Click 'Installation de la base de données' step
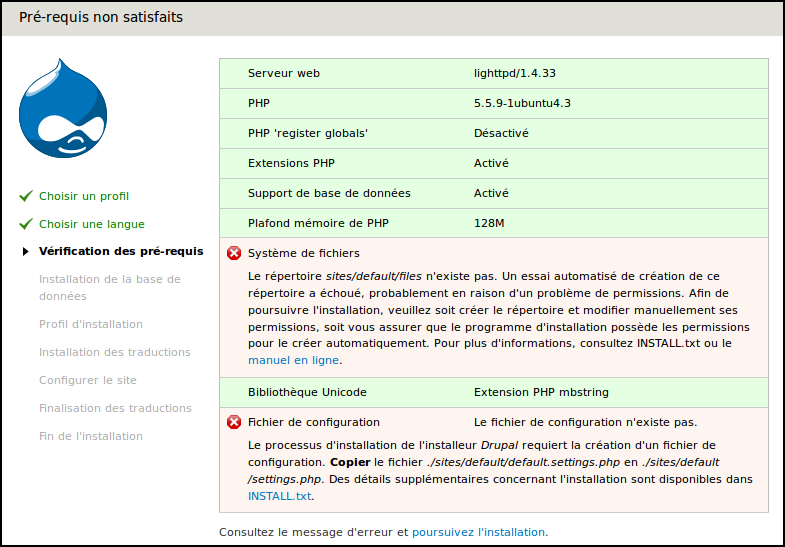 (110, 288)
